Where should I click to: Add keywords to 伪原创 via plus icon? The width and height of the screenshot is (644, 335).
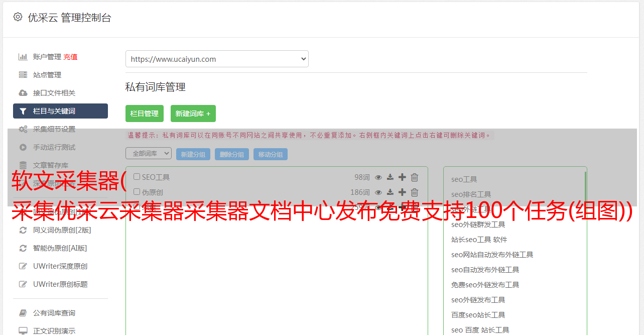click(x=402, y=192)
